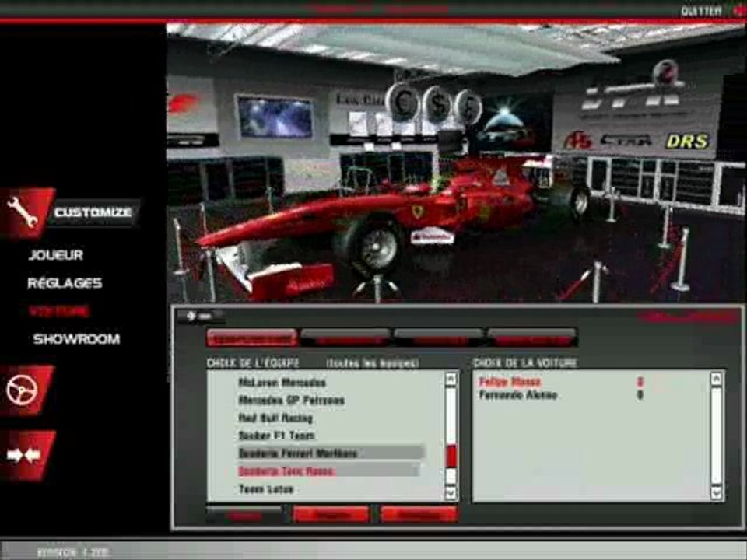Click Quitter in the top bar

click(701, 11)
